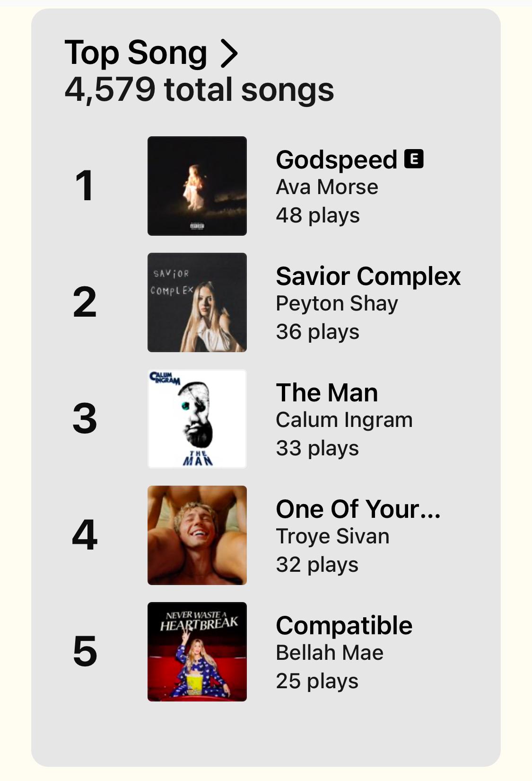This screenshot has height=781, width=532.
Task: Open the Top Song chevron arrow
Action: coord(229,53)
